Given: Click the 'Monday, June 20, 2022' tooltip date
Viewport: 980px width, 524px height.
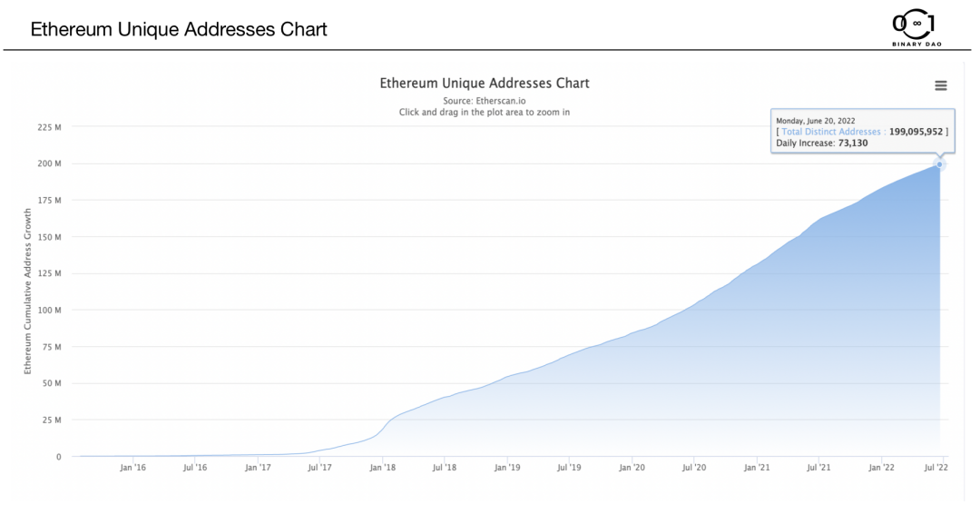Looking at the screenshot, I should click(x=816, y=121).
